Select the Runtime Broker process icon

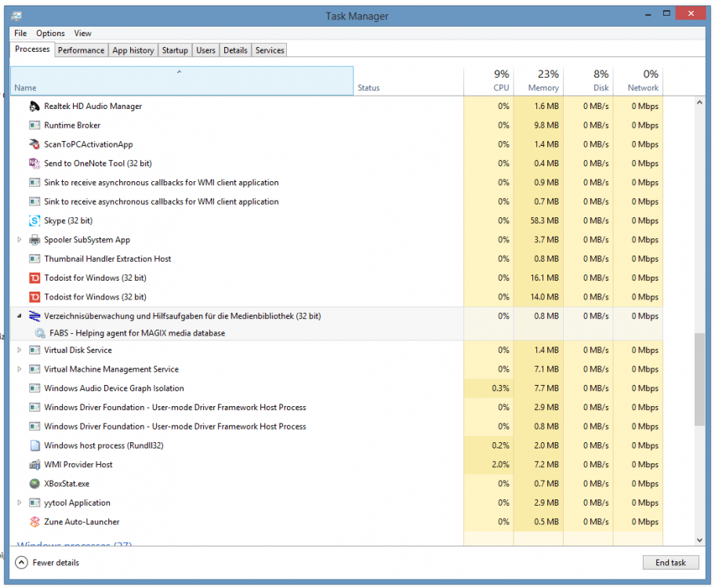coord(34,125)
